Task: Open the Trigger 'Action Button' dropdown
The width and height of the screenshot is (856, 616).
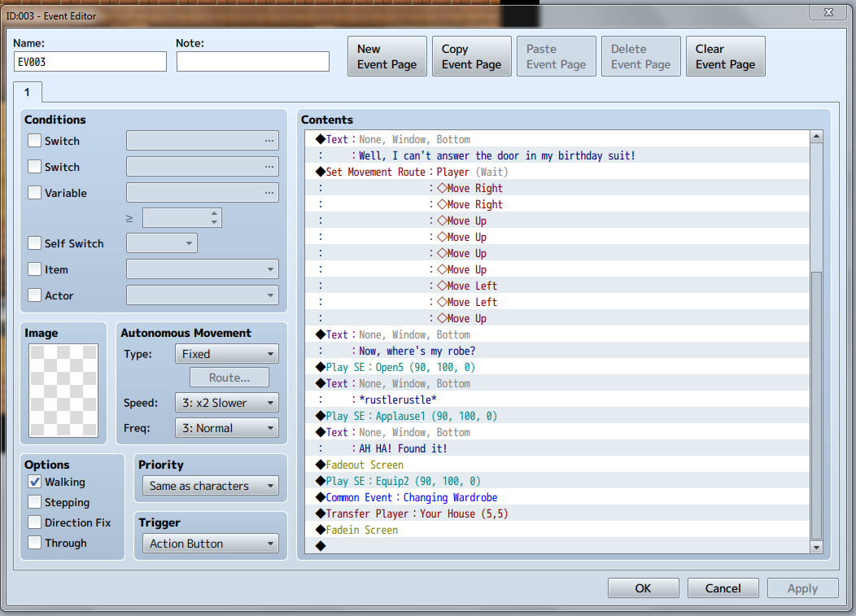Action: coord(211,544)
